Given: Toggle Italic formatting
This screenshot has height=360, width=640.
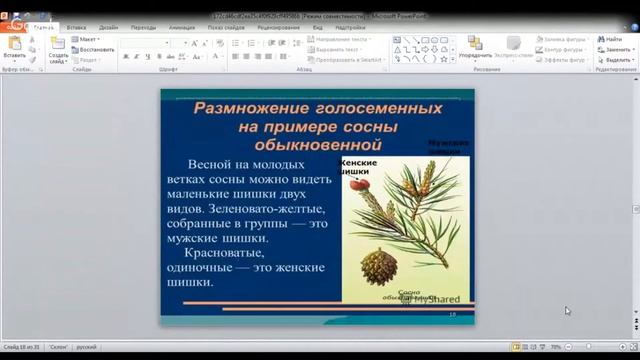Looking at the screenshot, I should coord(137,57).
